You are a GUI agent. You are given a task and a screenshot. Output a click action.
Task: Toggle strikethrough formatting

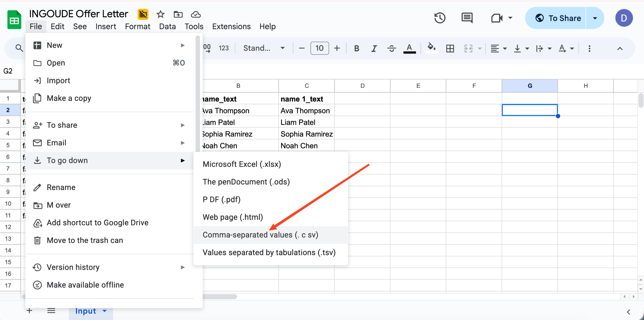pos(391,48)
